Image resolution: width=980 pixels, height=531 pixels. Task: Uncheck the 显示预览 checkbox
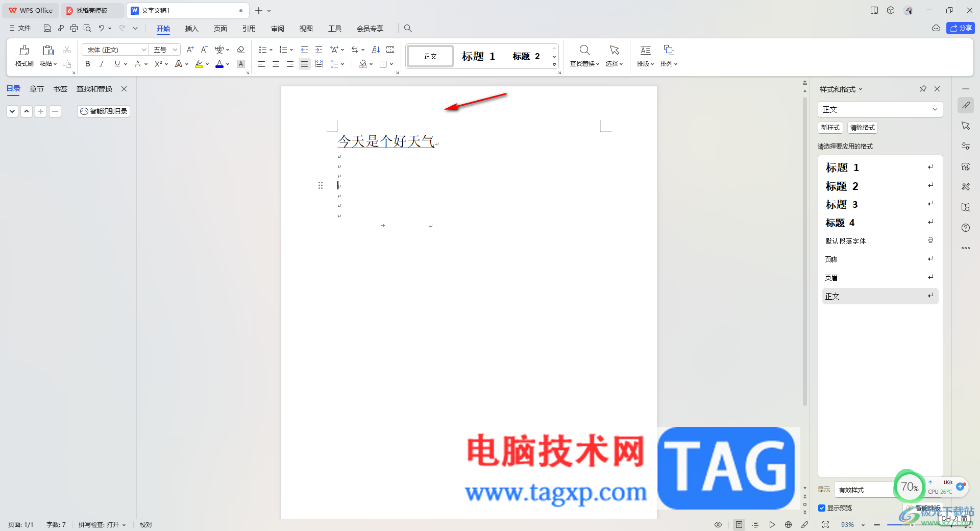coord(822,508)
